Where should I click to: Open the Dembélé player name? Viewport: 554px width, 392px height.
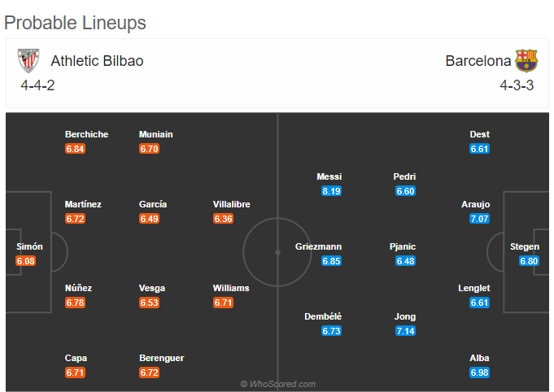click(323, 316)
